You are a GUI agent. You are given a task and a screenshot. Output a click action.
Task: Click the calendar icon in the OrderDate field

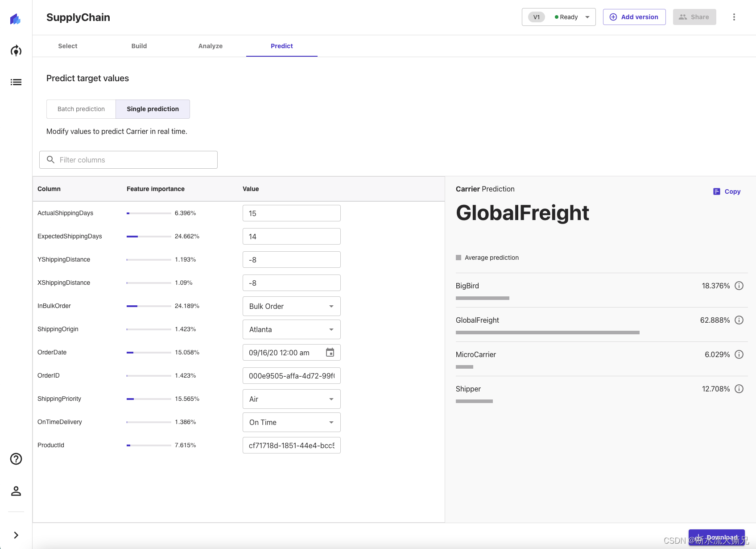[x=330, y=353]
